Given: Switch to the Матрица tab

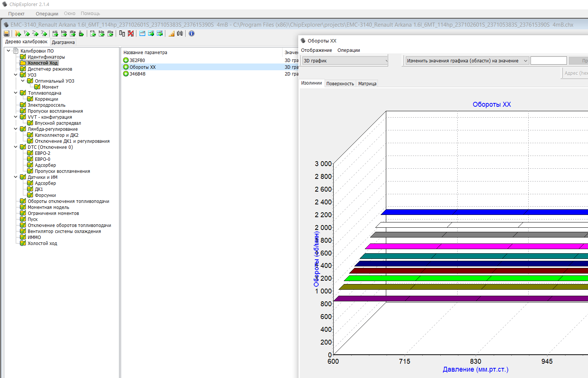Looking at the screenshot, I should [x=367, y=84].
